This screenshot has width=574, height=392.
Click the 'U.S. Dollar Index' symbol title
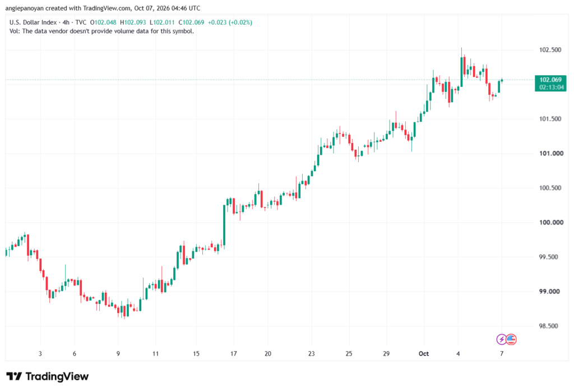tap(33, 22)
